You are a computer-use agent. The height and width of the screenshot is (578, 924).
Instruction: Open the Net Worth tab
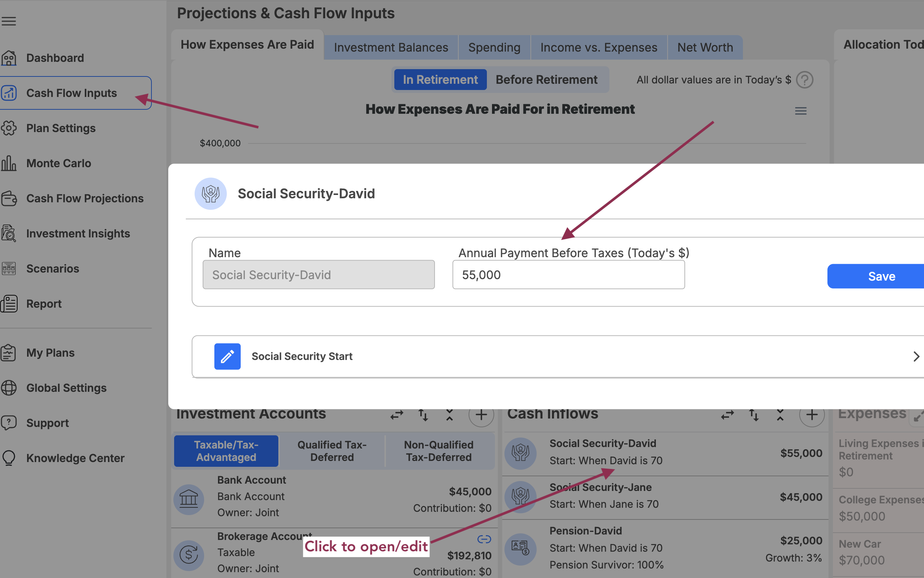tap(705, 47)
